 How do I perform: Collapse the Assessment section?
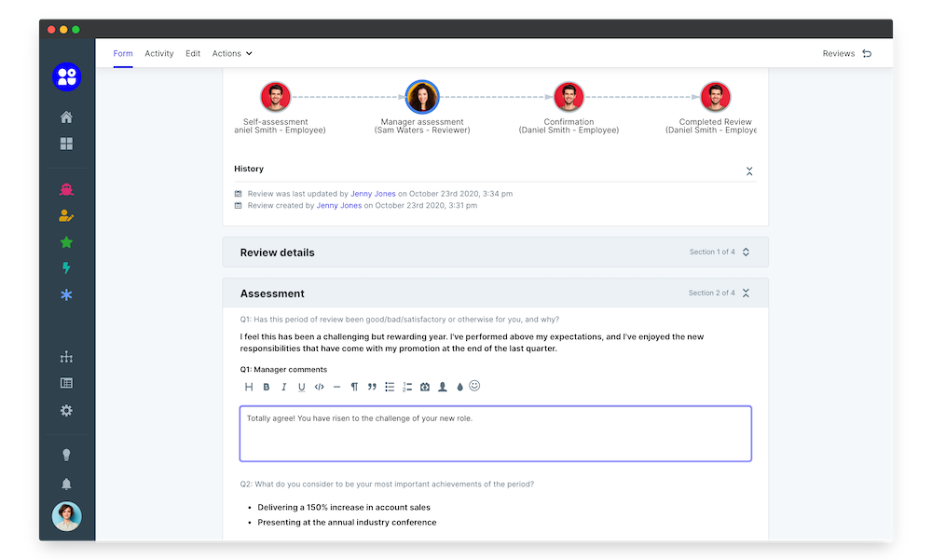pyautogui.click(x=746, y=294)
